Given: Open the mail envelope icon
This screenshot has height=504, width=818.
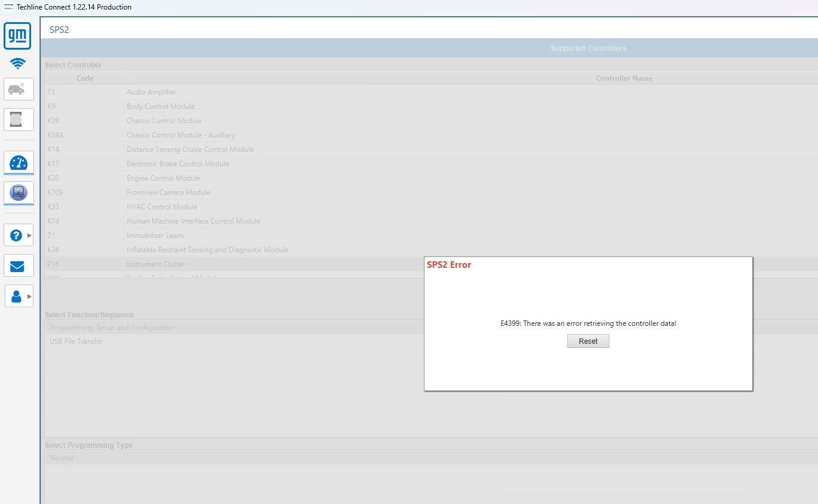Looking at the screenshot, I should click(19, 265).
